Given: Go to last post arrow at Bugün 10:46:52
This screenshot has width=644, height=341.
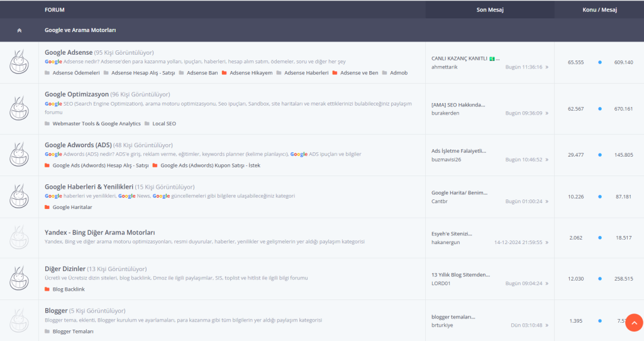Looking at the screenshot, I should coord(547,159).
